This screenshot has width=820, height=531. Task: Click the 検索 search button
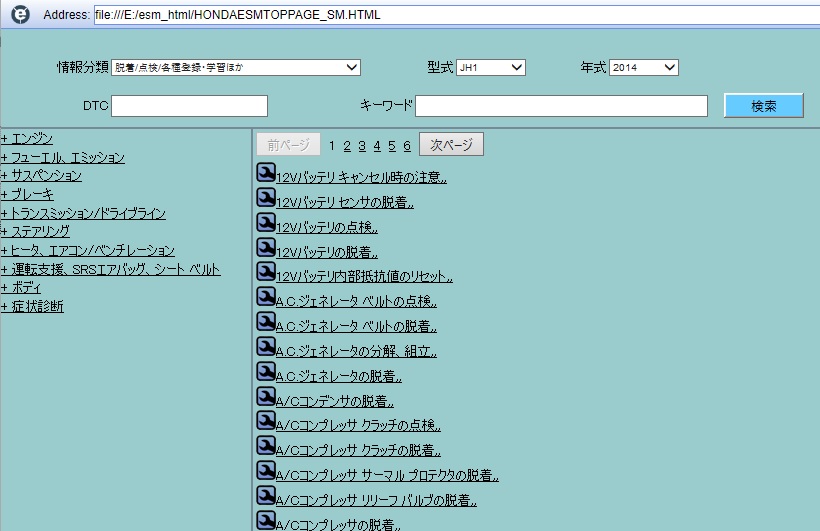point(764,106)
